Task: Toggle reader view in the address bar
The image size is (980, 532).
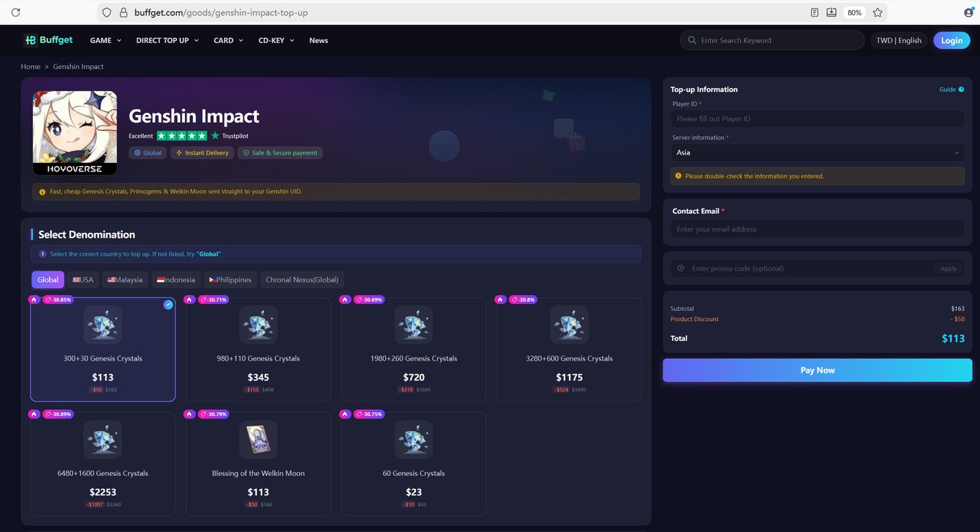Action: click(814, 12)
